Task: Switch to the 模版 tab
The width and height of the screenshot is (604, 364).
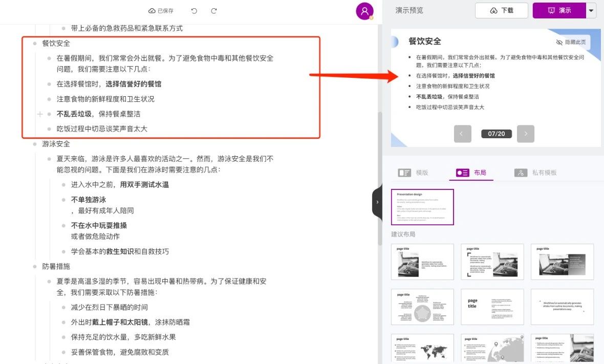Action: 413,173
